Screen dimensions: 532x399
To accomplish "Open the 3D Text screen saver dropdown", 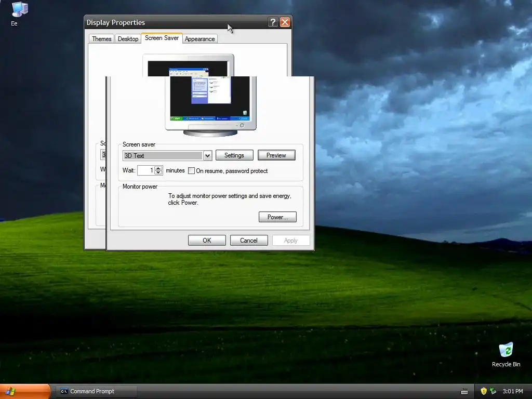I will coord(207,156).
